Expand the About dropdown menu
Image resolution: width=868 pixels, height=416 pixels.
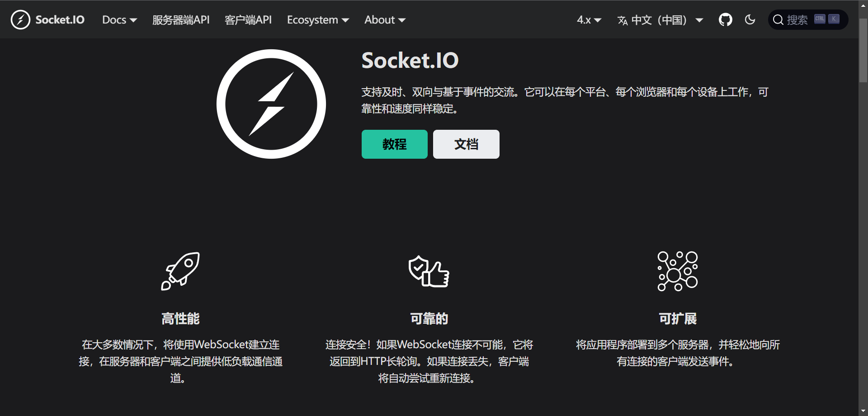point(385,20)
